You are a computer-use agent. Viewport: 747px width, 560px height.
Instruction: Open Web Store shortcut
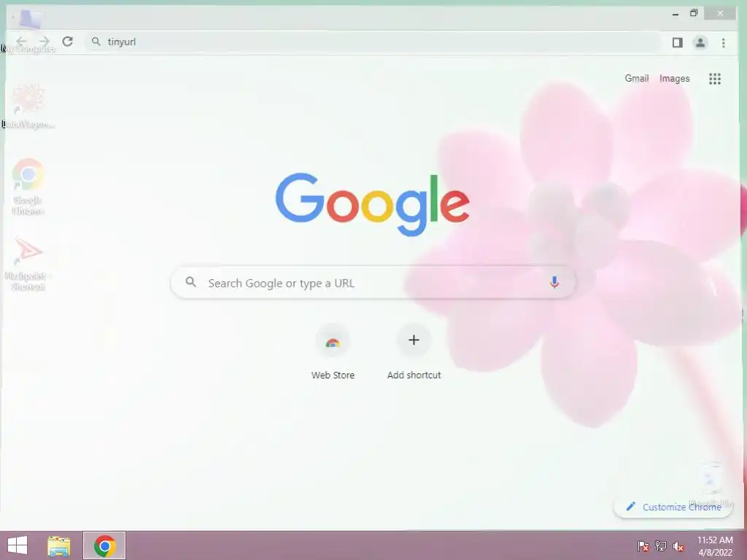333,341
